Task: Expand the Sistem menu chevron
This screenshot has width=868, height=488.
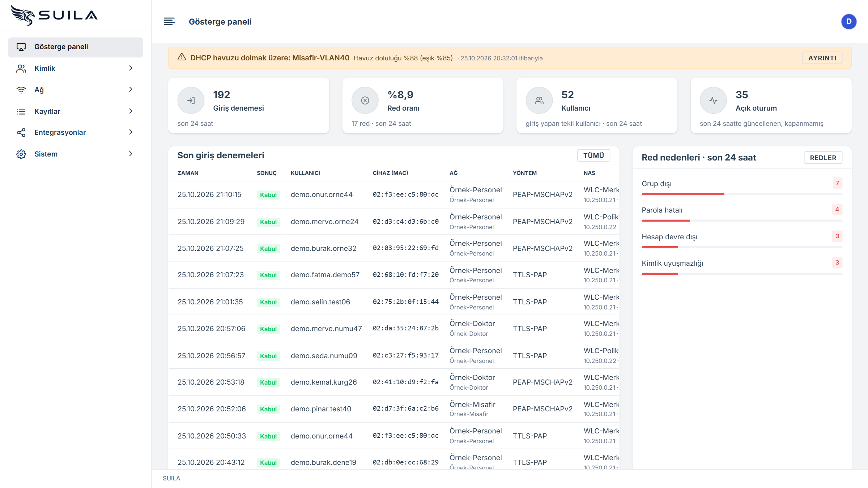Action: pyautogui.click(x=131, y=154)
